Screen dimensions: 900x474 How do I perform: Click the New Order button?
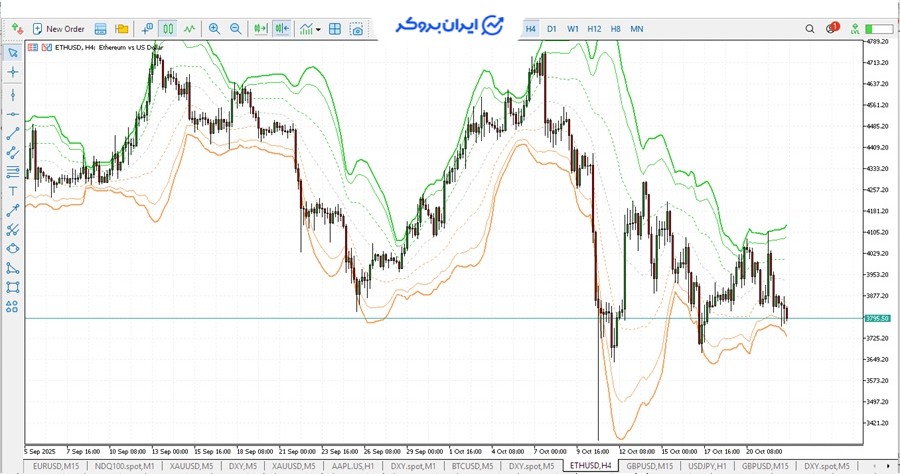(58, 29)
